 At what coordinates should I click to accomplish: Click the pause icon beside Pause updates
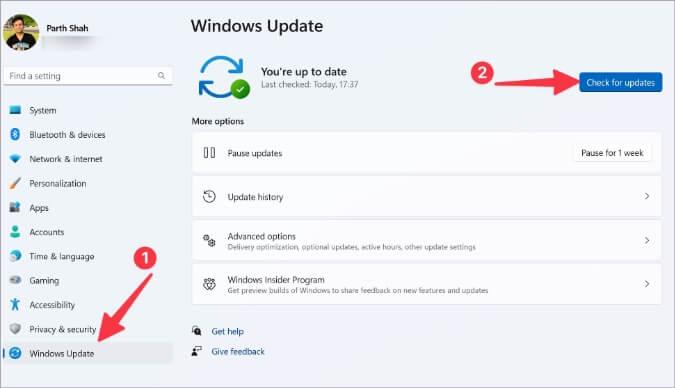[x=209, y=153]
